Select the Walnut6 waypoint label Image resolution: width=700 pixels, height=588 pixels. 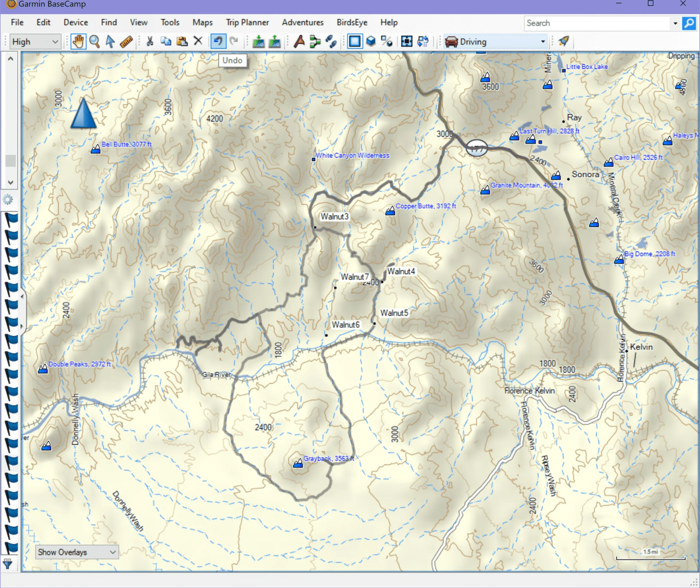[x=346, y=324]
